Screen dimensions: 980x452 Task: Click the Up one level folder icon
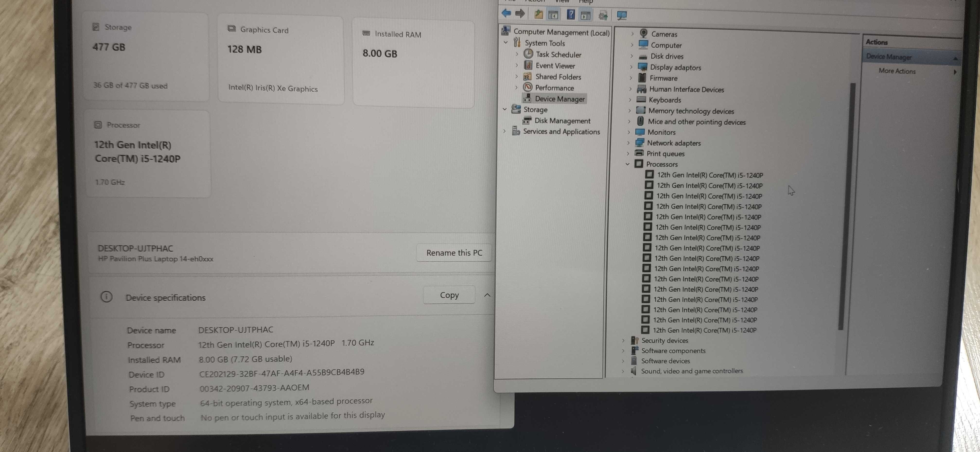pos(538,14)
